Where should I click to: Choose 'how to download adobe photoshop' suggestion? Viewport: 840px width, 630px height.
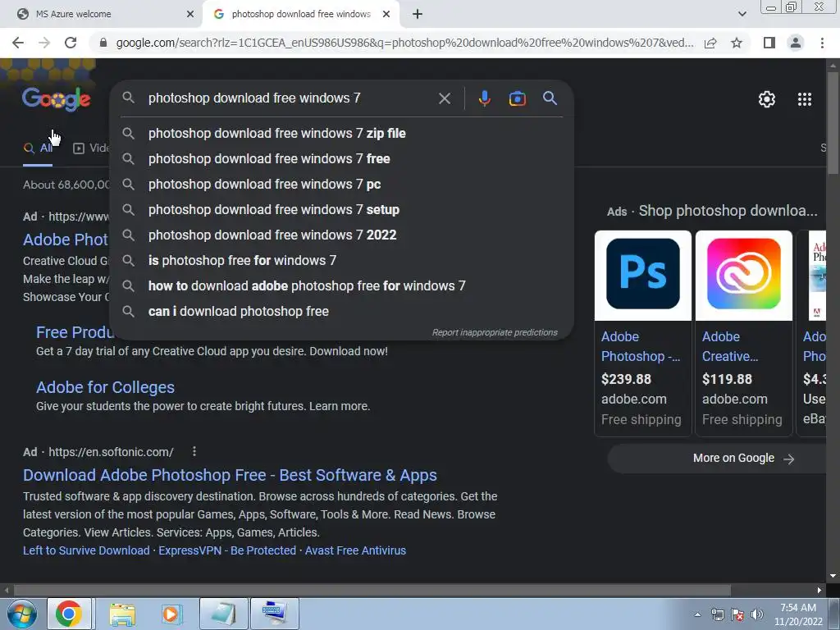tap(342, 286)
